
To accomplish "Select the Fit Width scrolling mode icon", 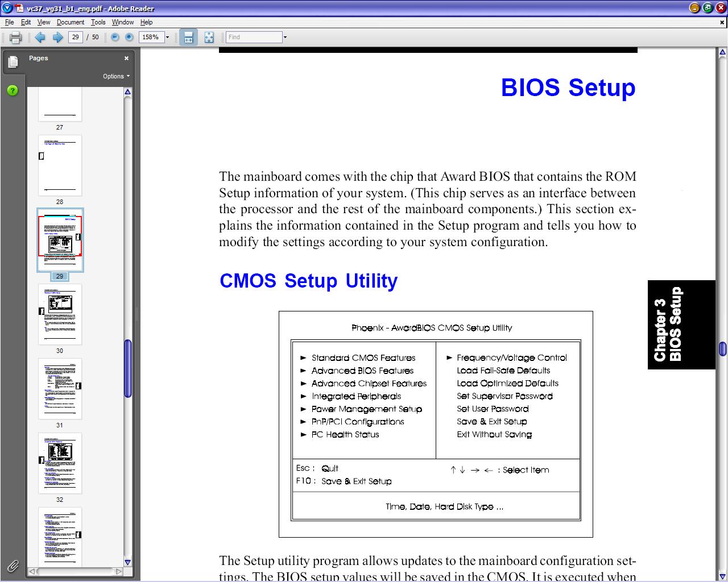I will click(x=188, y=38).
